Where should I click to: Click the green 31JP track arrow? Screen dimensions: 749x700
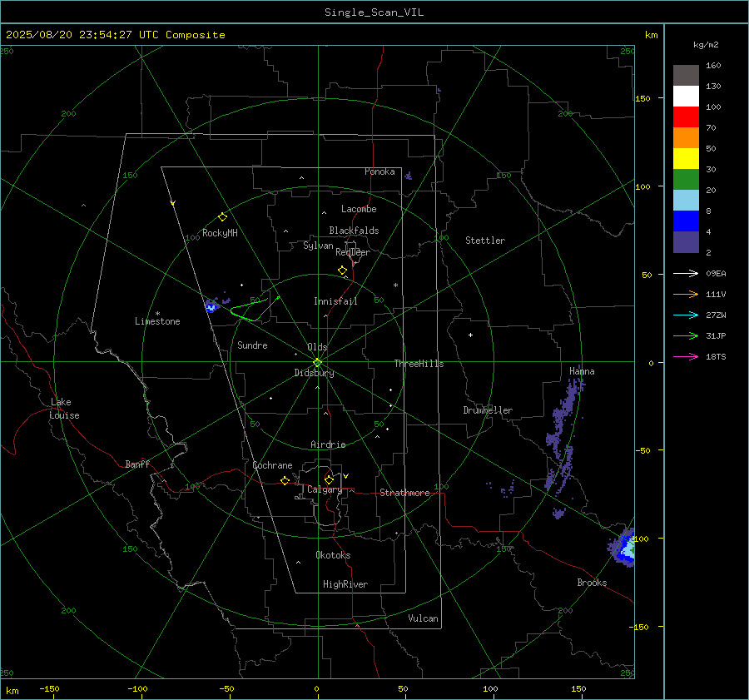686,336
